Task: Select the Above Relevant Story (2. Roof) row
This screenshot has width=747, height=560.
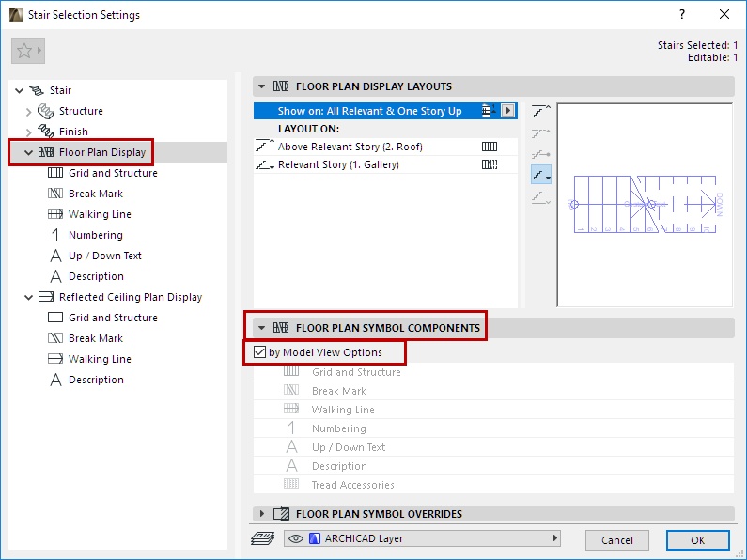Action: point(385,147)
